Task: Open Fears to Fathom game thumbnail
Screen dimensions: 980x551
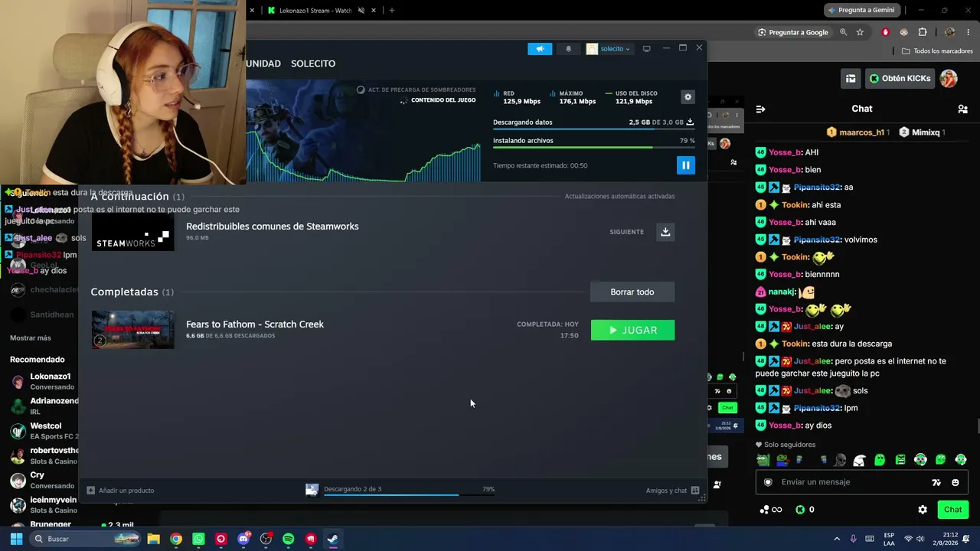Action: pyautogui.click(x=133, y=330)
